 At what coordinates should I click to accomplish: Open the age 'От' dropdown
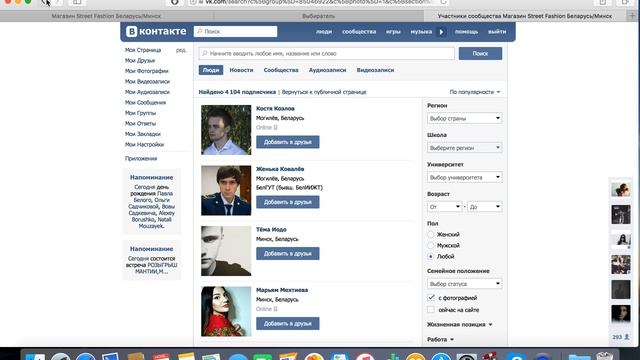pyautogui.click(x=444, y=207)
